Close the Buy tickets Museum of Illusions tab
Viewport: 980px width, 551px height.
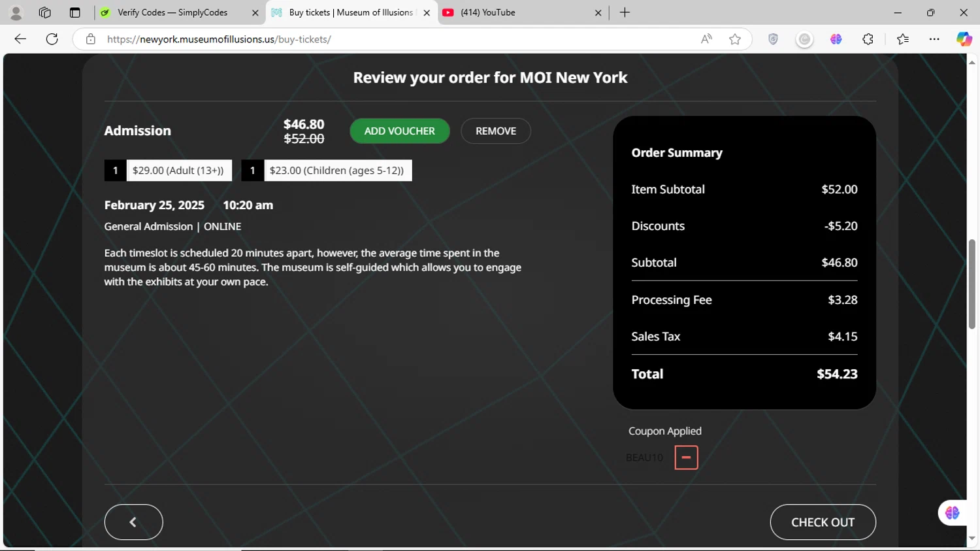click(x=427, y=12)
